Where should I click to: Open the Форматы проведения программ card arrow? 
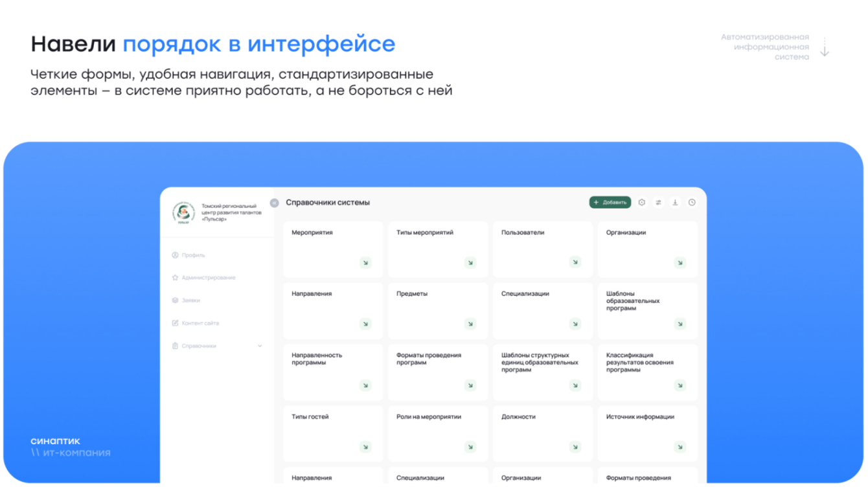tap(470, 385)
